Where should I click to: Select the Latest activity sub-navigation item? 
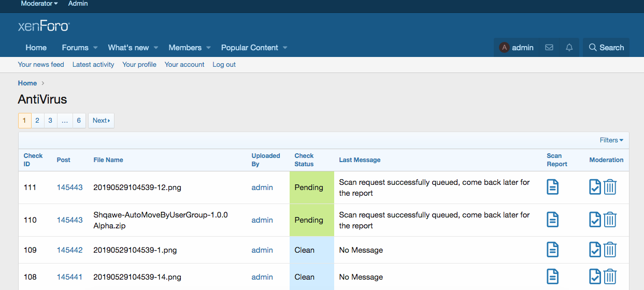point(93,65)
